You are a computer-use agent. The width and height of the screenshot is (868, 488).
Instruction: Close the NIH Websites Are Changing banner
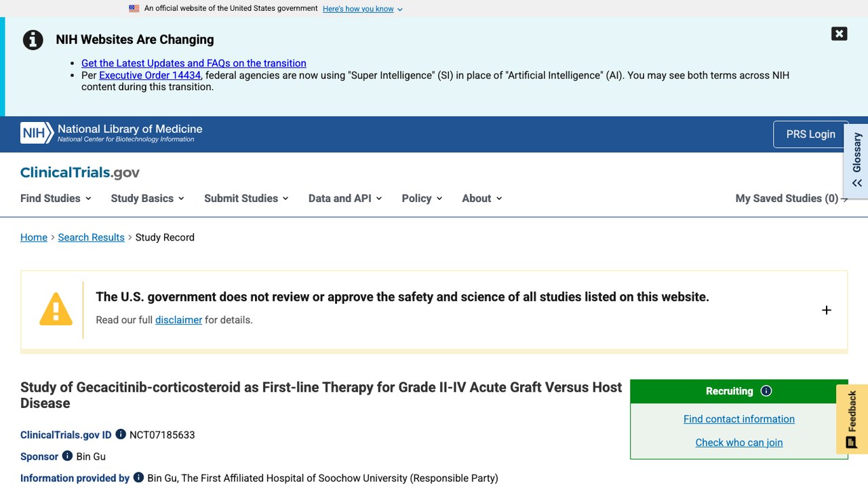pyautogui.click(x=839, y=34)
